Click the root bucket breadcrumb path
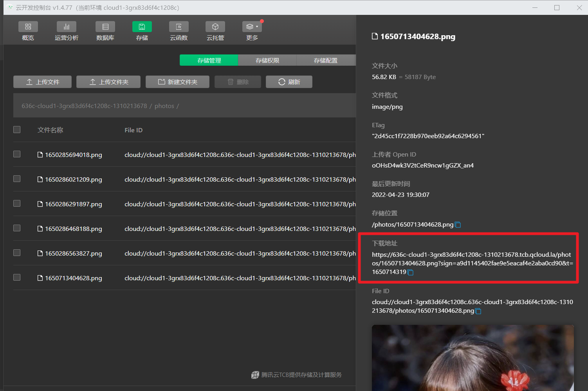The width and height of the screenshot is (588, 391). tap(84, 106)
